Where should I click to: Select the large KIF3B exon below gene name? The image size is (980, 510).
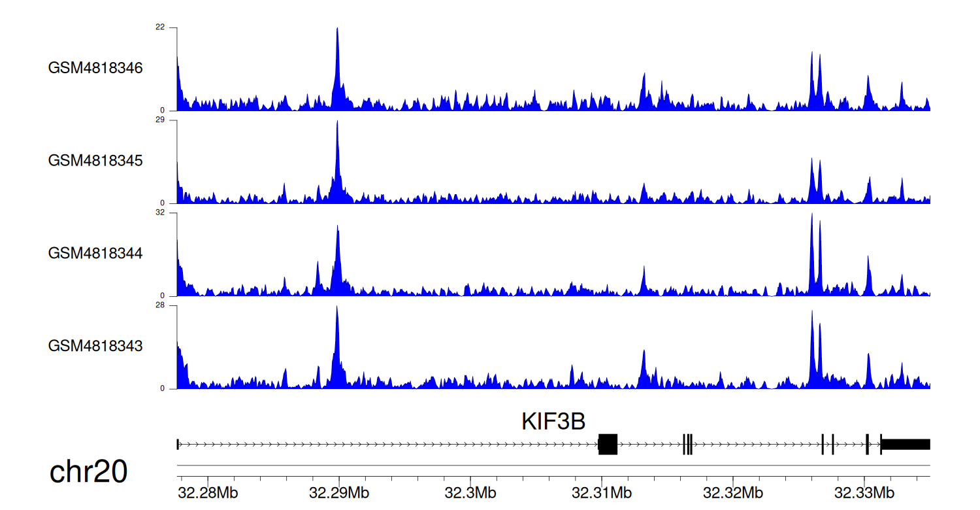pos(608,445)
